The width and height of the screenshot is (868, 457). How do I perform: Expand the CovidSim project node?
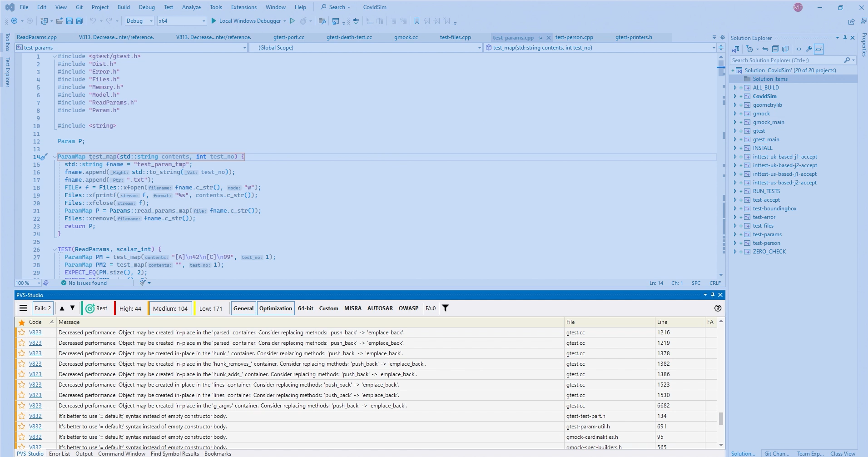pos(735,96)
